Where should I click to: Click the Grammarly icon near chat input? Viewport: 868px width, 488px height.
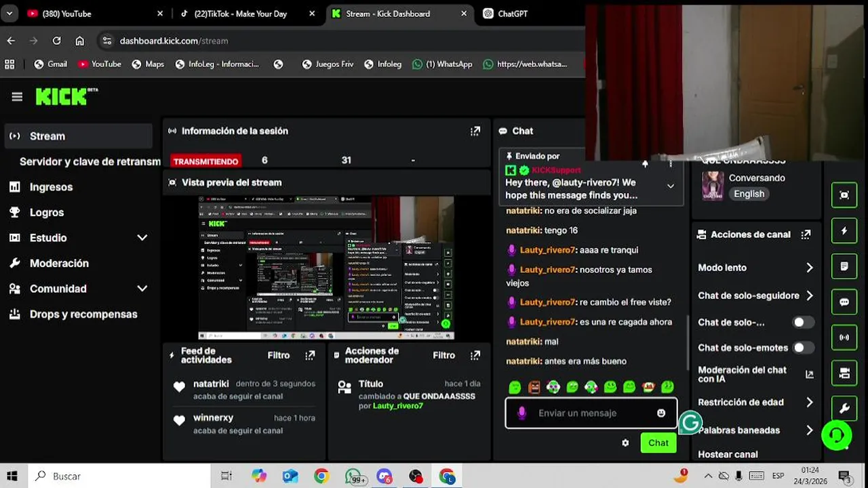tap(690, 423)
